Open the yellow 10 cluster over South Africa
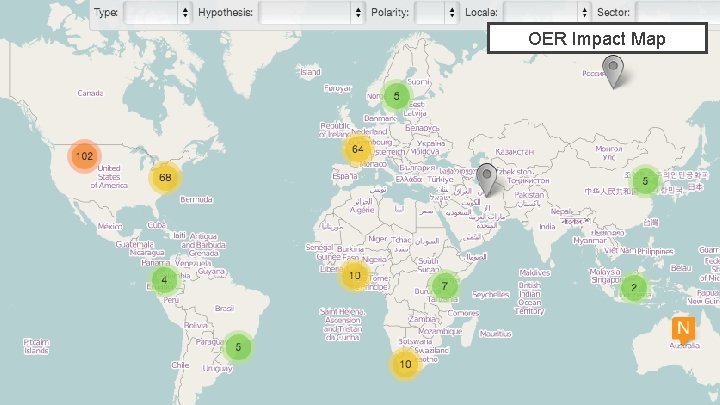Image resolution: width=720 pixels, height=405 pixels. coord(405,364)
